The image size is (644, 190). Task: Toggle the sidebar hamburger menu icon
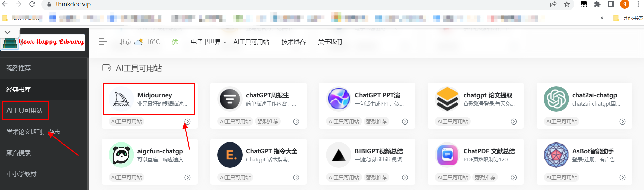pos(103,42)
